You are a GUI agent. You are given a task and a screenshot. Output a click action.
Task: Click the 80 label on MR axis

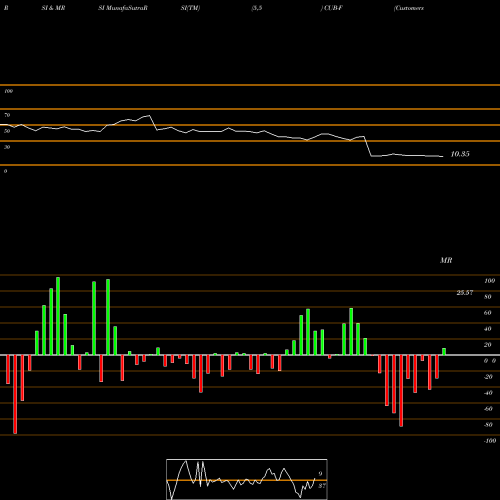click(487, 297)
